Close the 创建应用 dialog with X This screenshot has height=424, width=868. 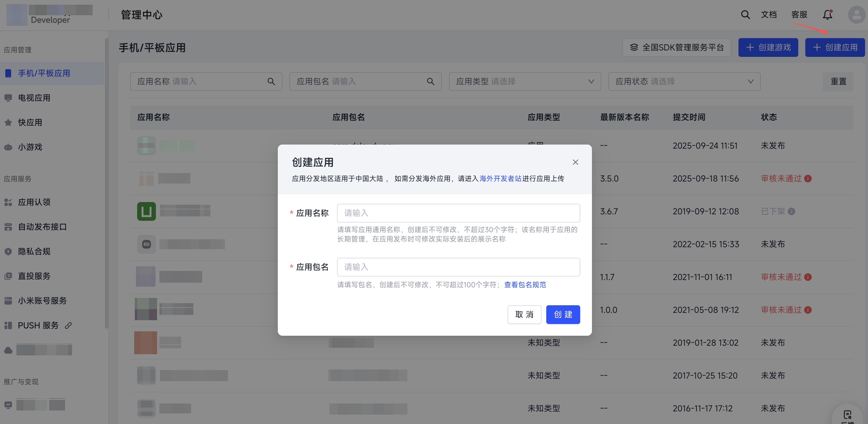[575, 162]
